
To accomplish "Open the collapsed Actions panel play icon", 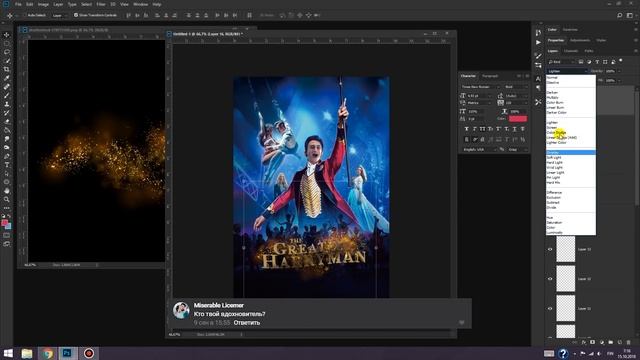I will point(538,42).
